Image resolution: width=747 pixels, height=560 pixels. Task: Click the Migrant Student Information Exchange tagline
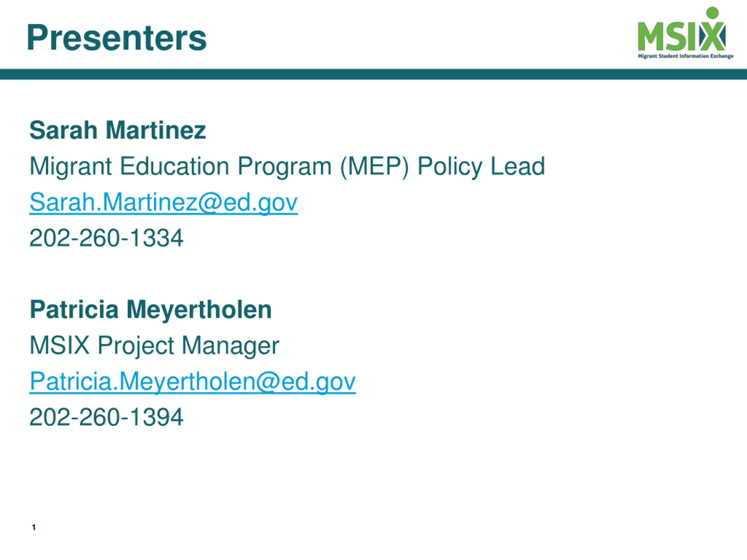tap(685, 56)
